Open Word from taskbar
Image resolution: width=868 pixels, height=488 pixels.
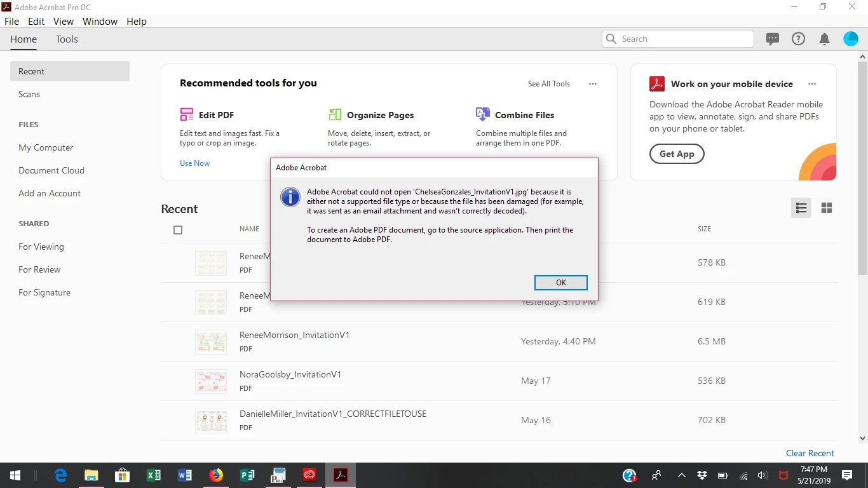coord(185,475)
